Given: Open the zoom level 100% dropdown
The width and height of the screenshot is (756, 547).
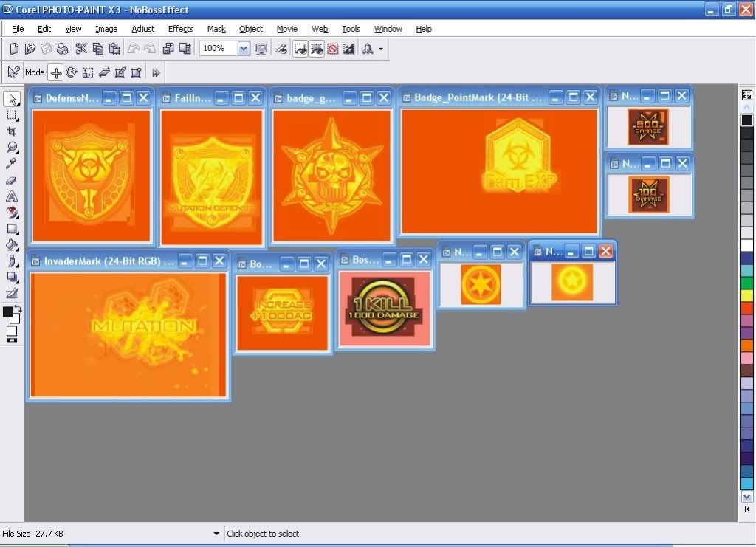Looking at the screenshot, I should pyautogui.click(x=244, y=49).
